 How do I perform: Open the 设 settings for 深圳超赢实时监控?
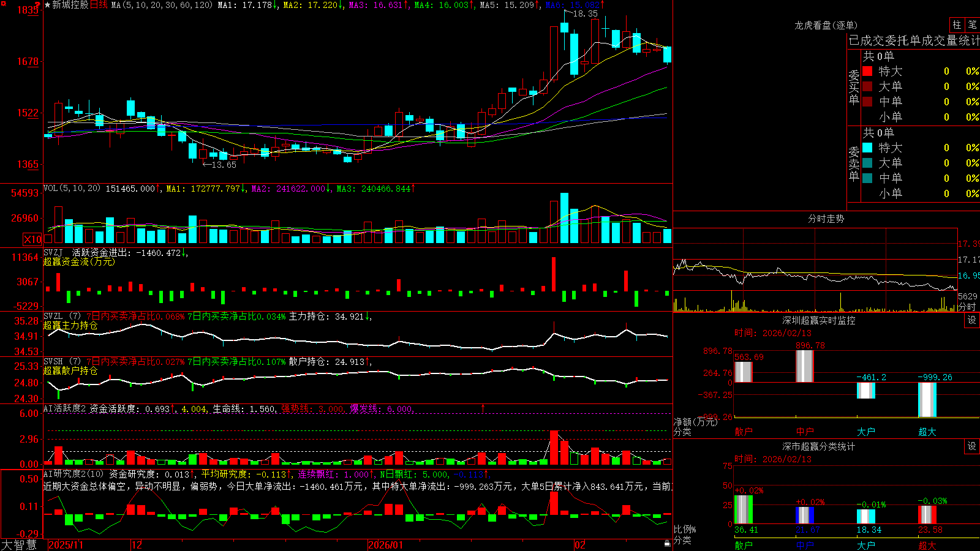point(972,320)
